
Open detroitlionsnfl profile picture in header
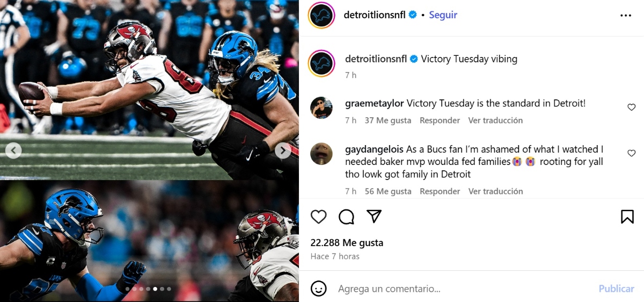321,15
